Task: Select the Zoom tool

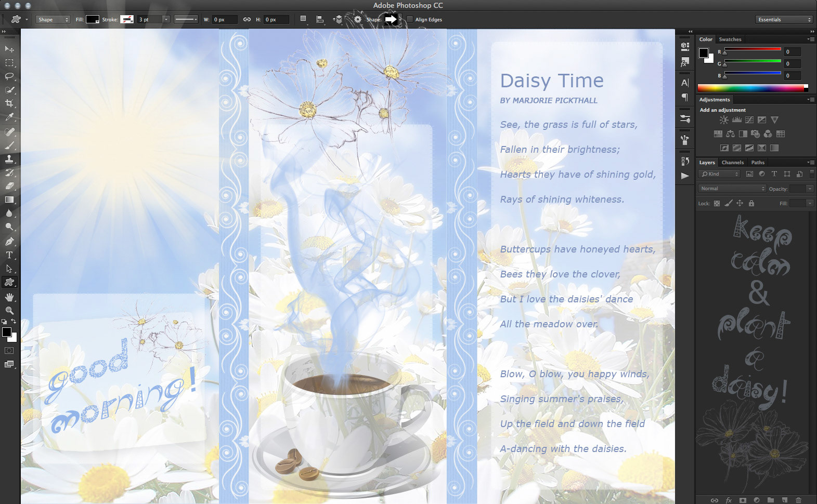Action: coord(9,311)
